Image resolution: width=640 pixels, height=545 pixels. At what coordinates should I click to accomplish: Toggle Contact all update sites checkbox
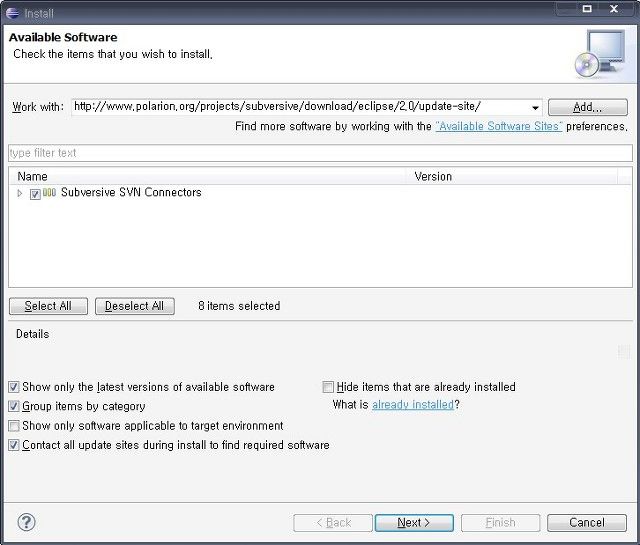tap(14, 445)
